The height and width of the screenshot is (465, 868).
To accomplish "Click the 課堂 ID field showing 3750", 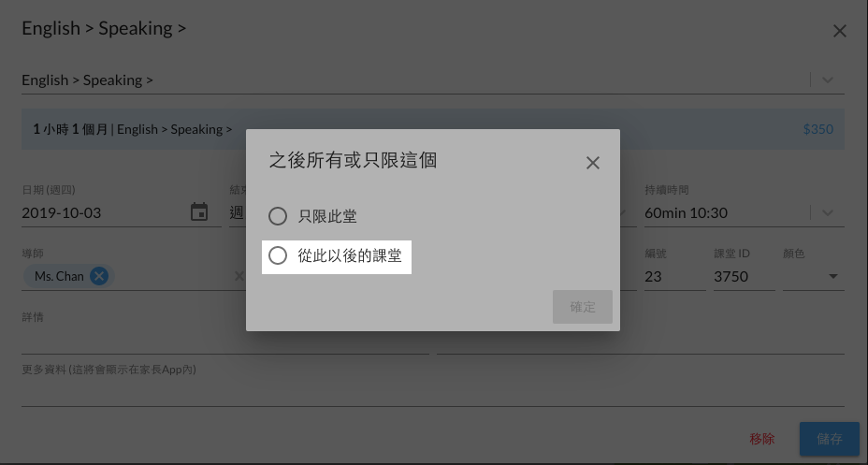I will click(x=744, y=276).
